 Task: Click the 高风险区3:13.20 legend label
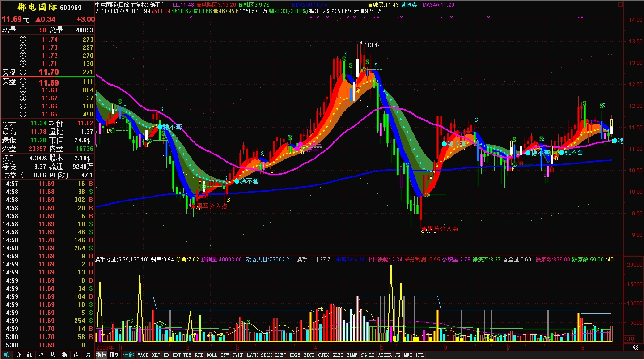coord(216,4)
